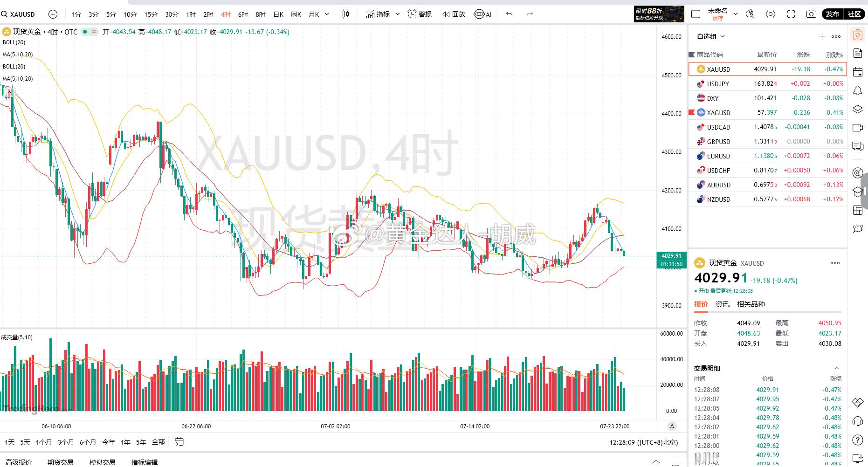Toggle the red flag on XAGUSD row
The width and height of the screenshot is (868, 467).
(x=692, y=112)
